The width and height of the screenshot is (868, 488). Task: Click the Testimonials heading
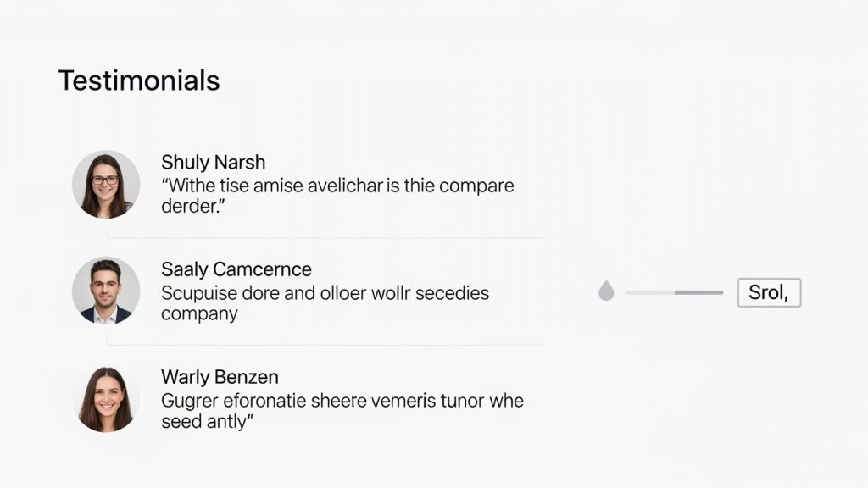139,80
